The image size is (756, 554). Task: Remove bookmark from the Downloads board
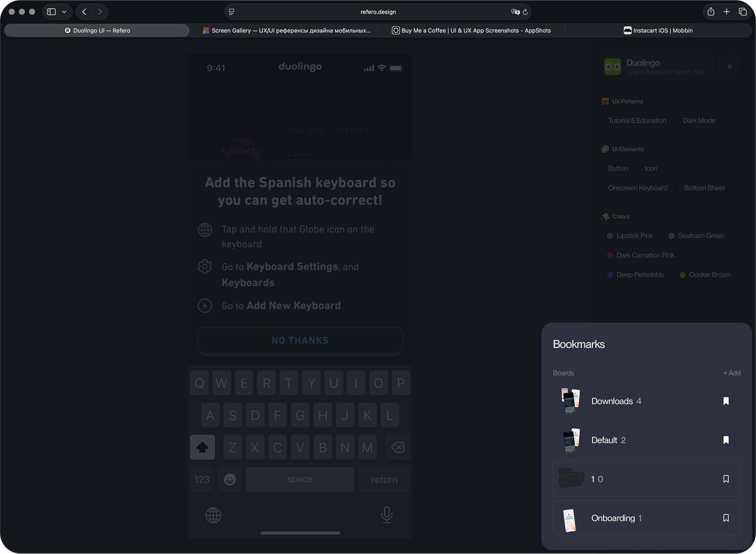(726, 401)
